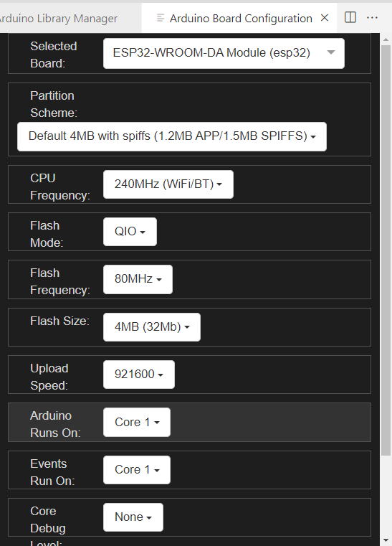
Task: Click the scrollbar up arrow
Action: pos(386,39)
